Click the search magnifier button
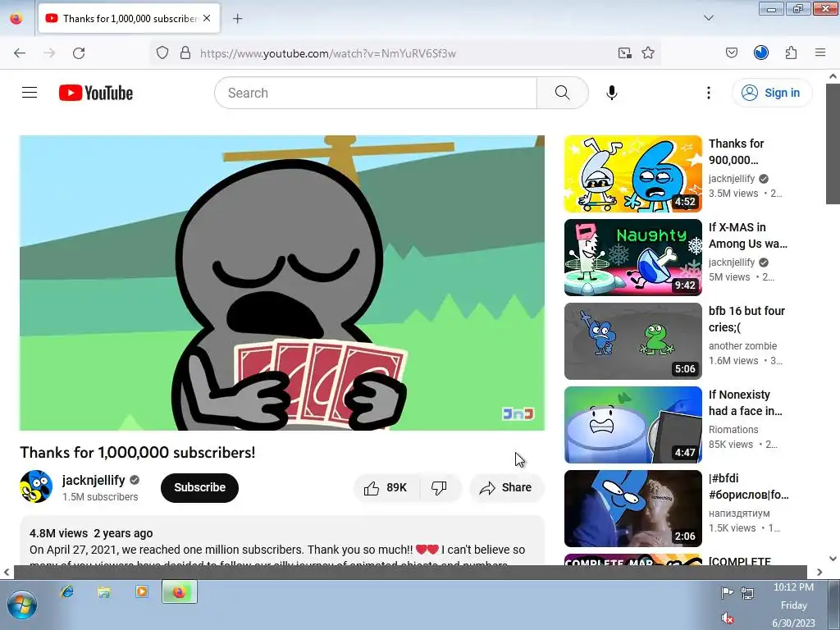Image resolution: width=840 pixels, height=630 pixels. click(562, 93)
